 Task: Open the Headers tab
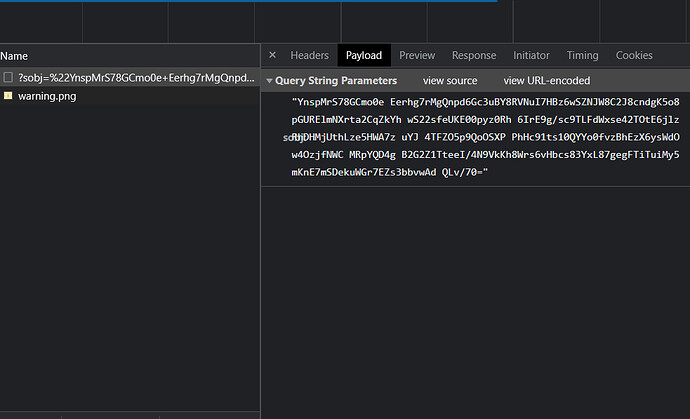tap(309, 55)
